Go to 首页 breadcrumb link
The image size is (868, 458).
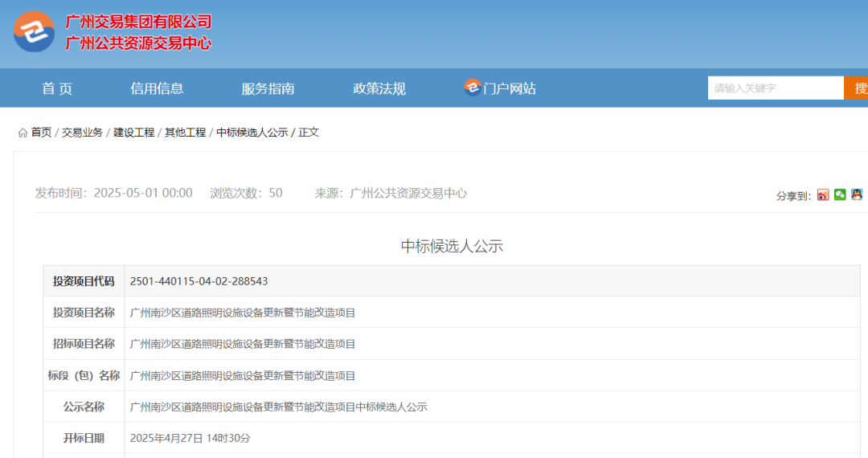pyautogui.click(x=41, y=133)
